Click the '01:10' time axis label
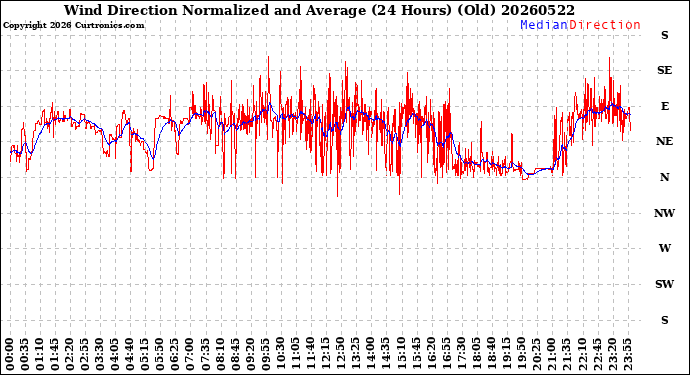The width and height of the screenshot is (690, 375). click(x=40, y=354)
